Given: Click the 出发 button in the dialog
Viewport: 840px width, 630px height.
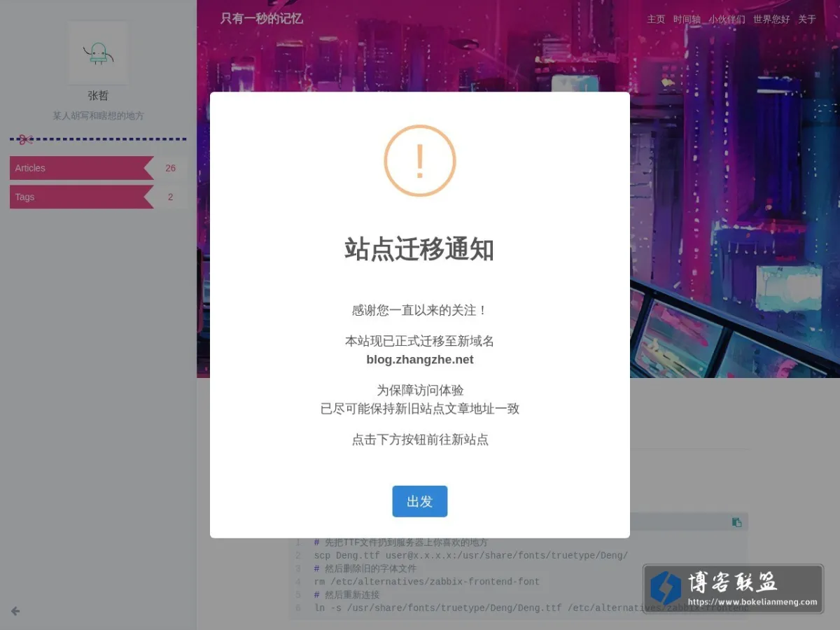Looking at the screenshot, I should (419, 501).
